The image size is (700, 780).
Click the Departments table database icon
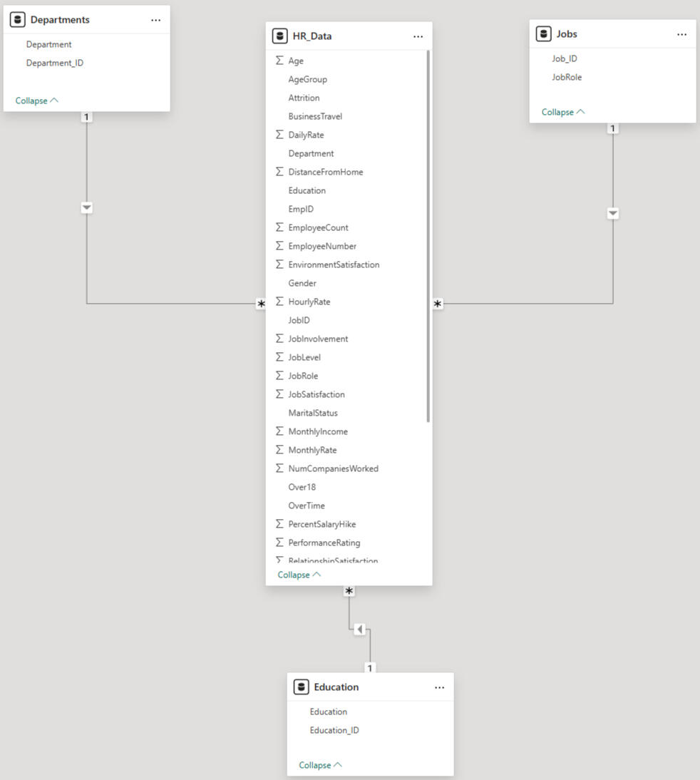pos(18,20)
